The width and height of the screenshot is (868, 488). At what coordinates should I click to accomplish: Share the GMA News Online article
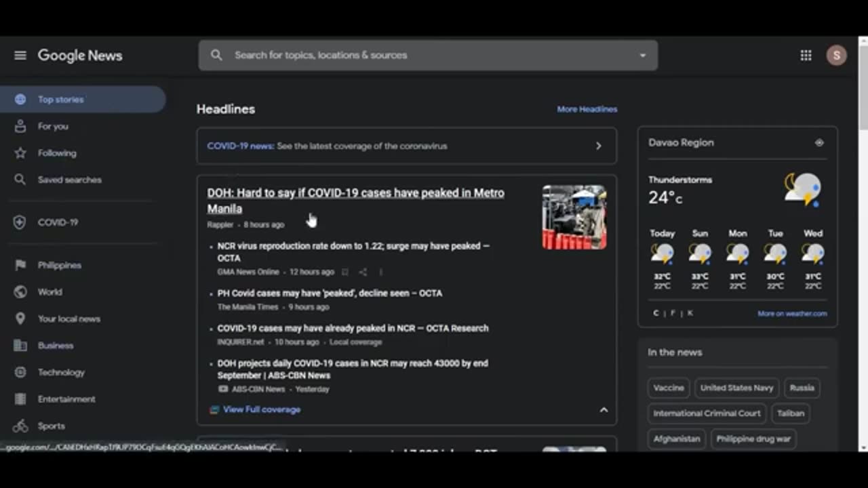click(363, 272)
